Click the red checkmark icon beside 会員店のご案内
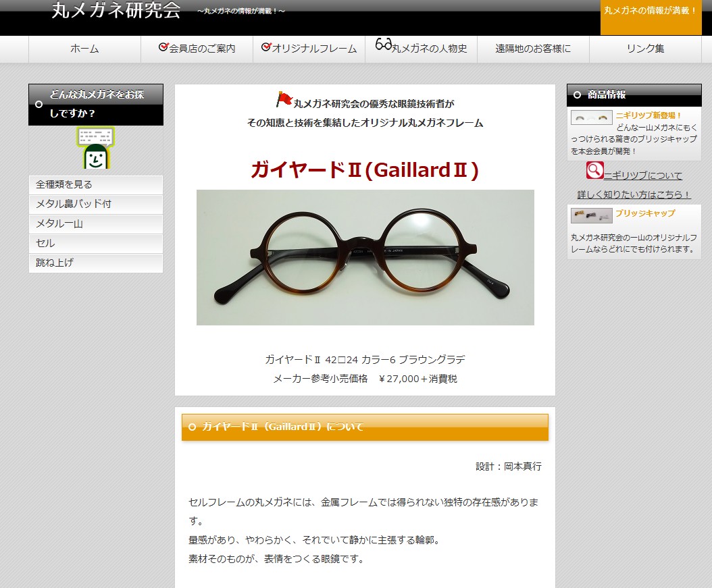712x588 pixels. 163,47
